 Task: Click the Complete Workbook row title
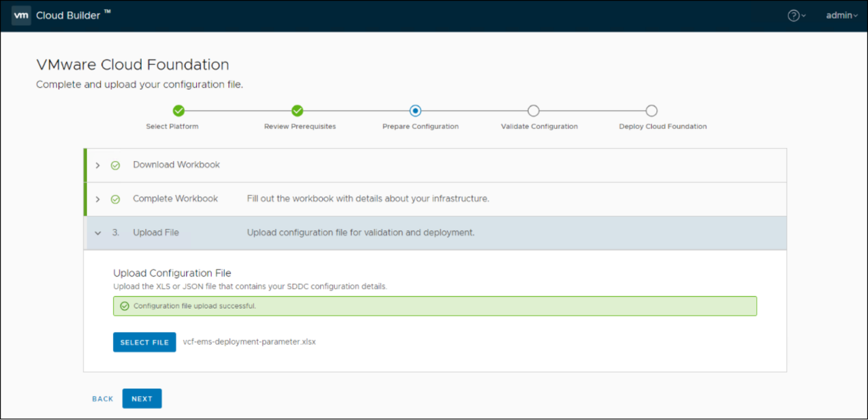176,199
